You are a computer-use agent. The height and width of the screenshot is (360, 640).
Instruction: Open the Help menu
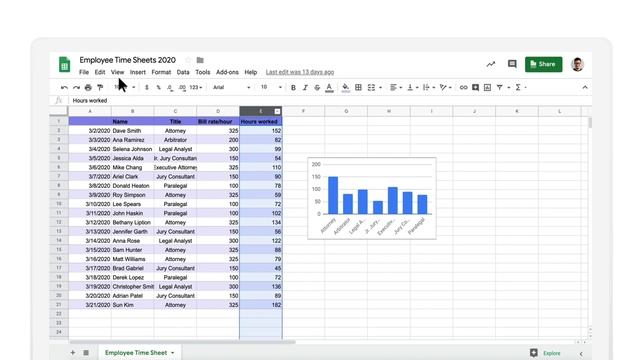(251, 72)
